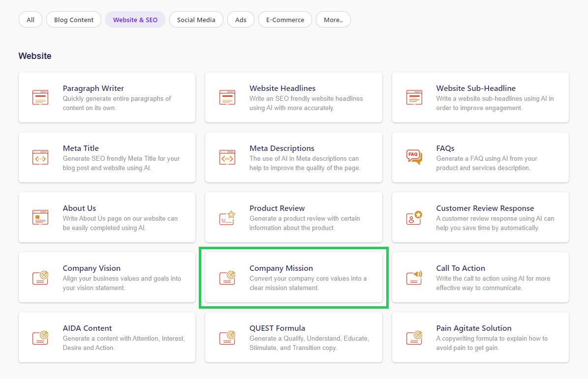Choose the Ads filter tab
Screen dimensions: 588x379
[241, 20]
